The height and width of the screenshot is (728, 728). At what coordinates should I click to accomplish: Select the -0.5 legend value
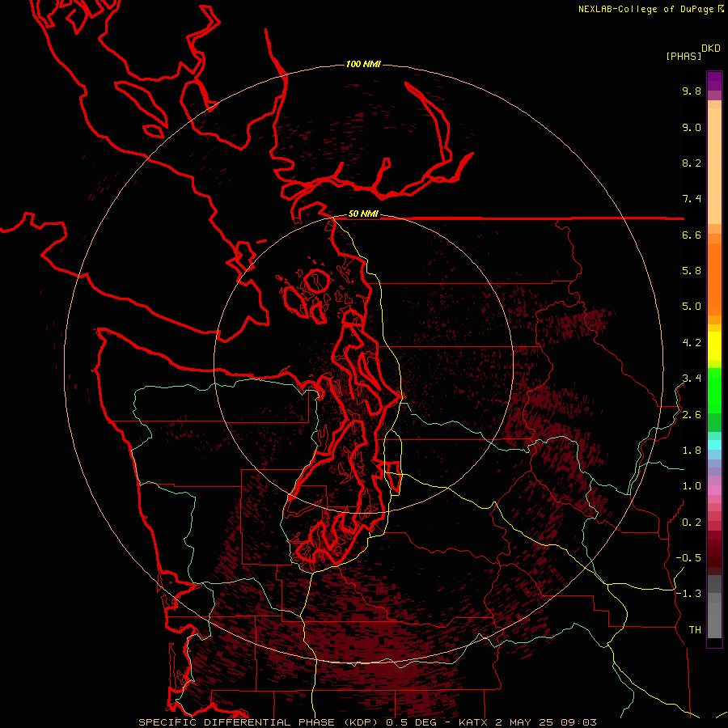pos(688,558)
